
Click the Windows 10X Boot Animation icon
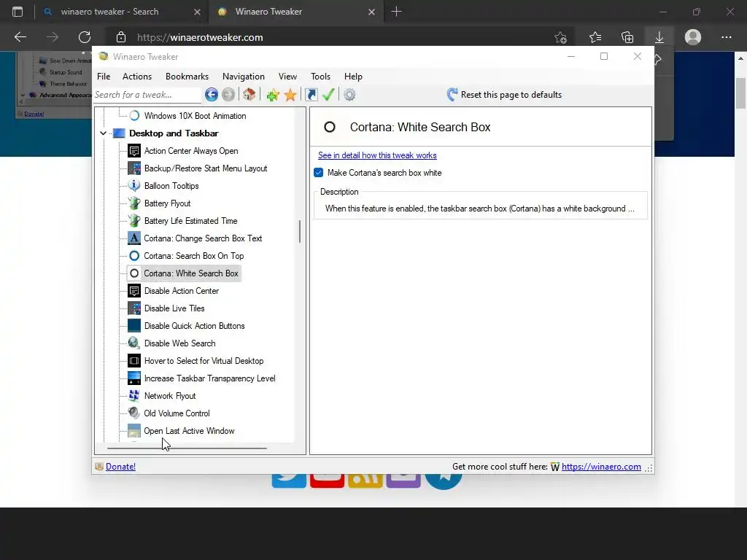(x=134, y=116)
